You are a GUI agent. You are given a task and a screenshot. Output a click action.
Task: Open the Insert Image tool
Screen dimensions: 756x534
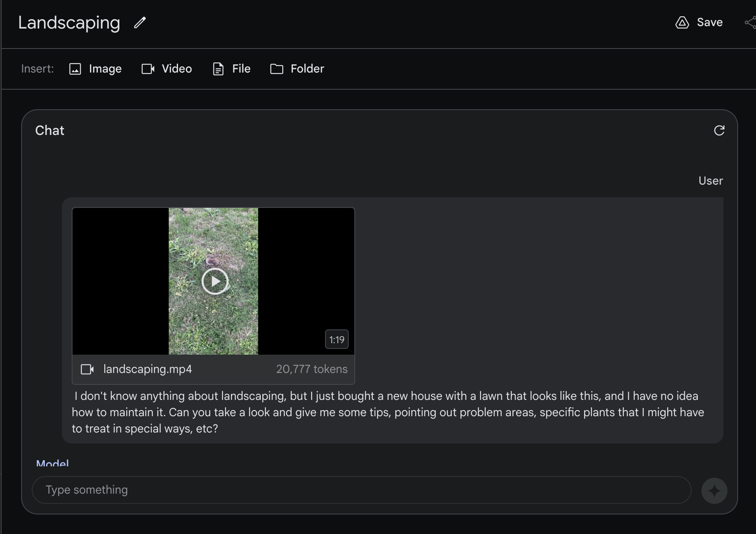95,68
